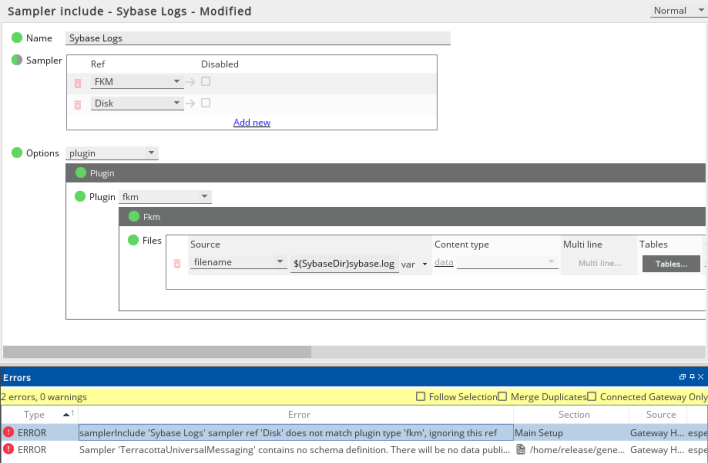
Task: Click the status icon beside Sampler label
Action: (17, 60)
